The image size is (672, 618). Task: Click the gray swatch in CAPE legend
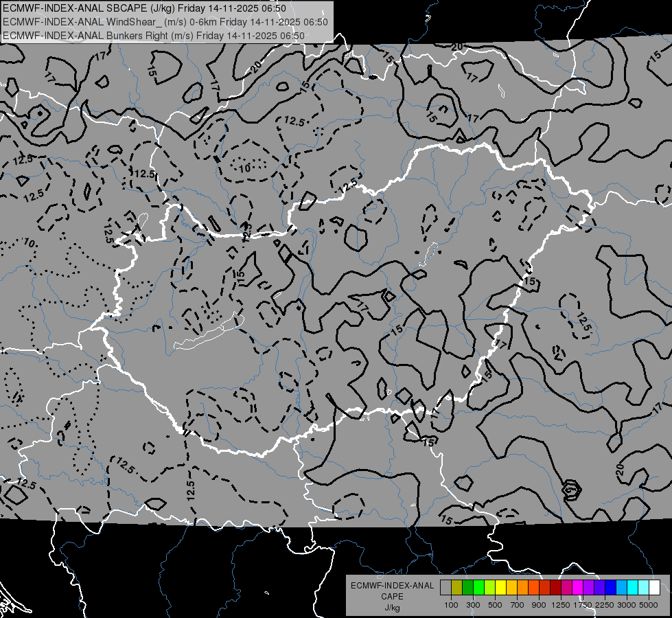coord(445,587)
